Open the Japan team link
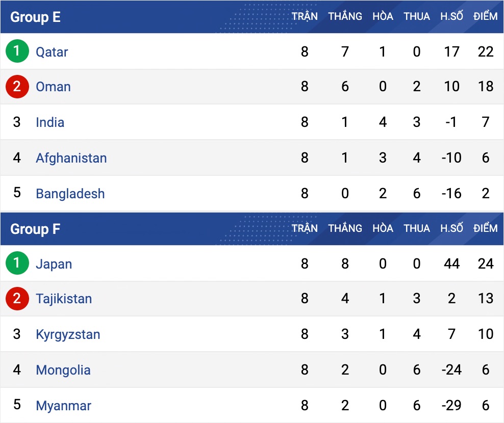Image resolution: width=504 pixels, height=423 pixels. point(54,264)
